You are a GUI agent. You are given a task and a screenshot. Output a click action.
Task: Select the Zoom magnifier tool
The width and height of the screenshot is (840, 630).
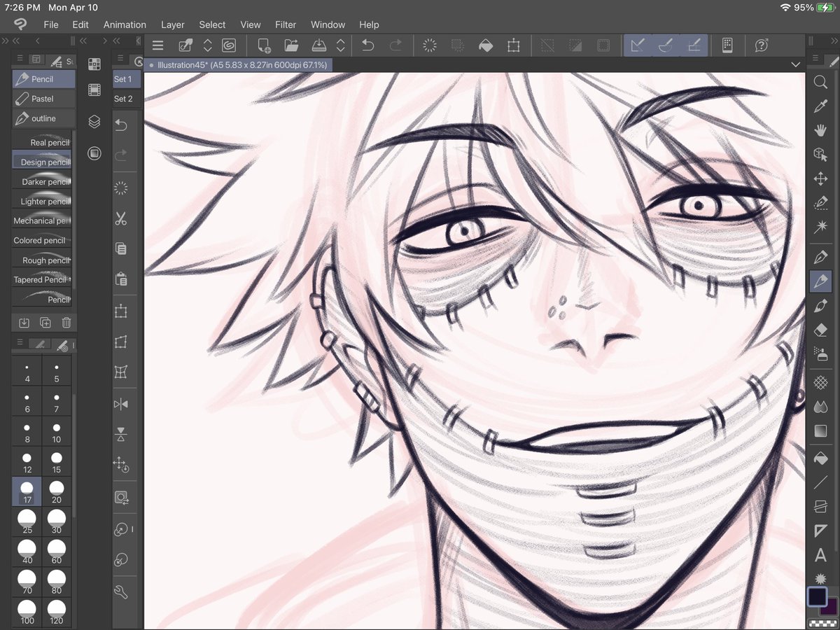(820, 83)
